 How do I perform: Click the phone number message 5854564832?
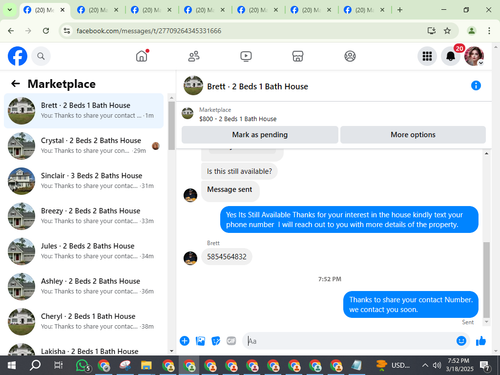pos(227,257)
